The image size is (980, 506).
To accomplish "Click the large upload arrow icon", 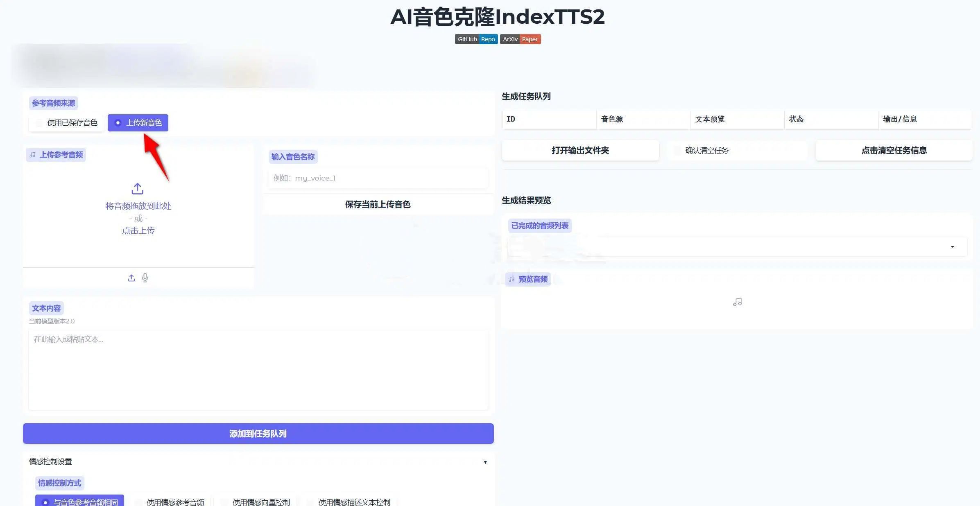I will [x=138, y=189].
